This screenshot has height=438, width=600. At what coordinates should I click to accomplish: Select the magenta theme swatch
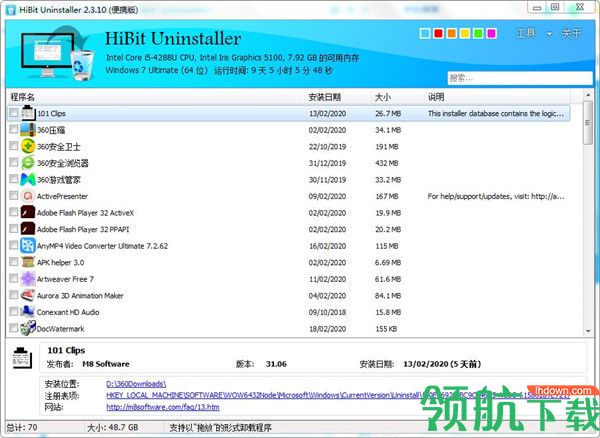pos(491,34)
